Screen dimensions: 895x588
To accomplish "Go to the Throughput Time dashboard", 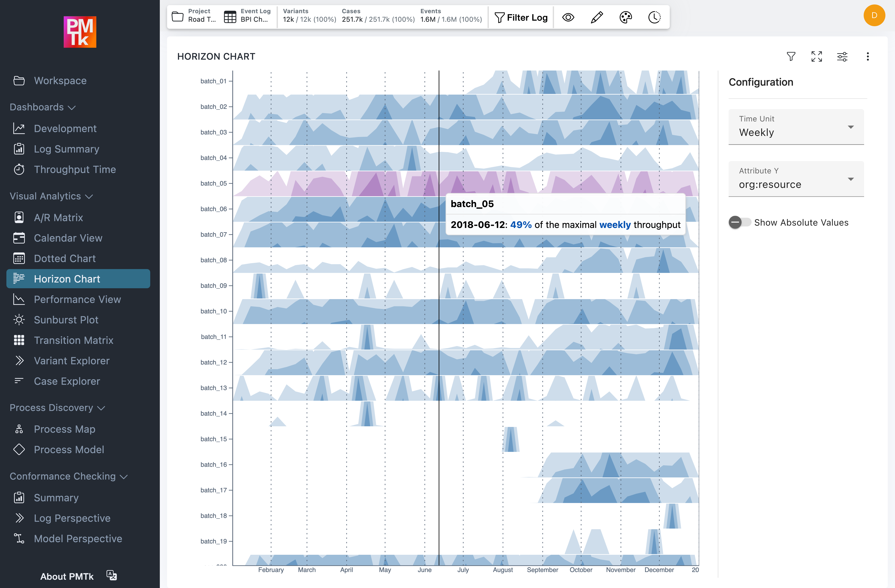I will (x=75, y=169).
